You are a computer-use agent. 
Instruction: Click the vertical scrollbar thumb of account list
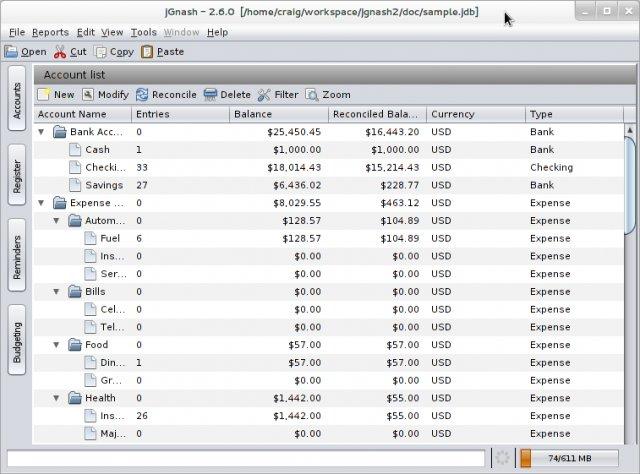pyautogui.click(x=630, y=186)
